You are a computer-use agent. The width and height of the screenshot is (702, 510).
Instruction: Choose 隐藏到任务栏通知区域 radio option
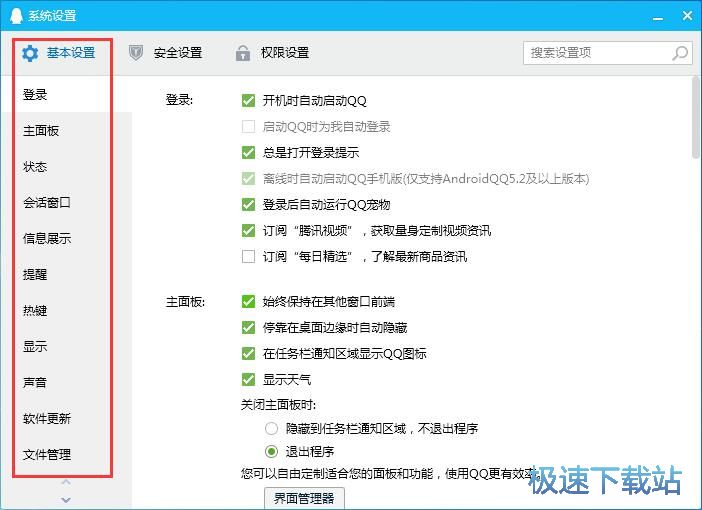coord(271,429)
